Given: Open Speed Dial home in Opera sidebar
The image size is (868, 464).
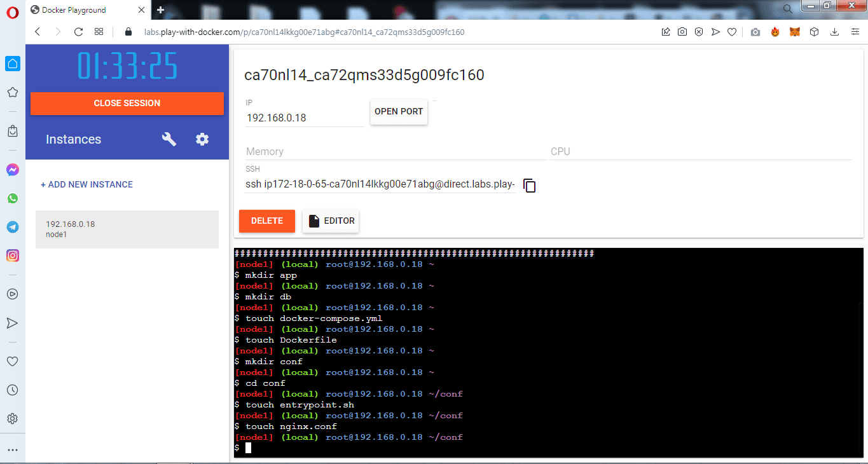Looking at the screenshot, I should (13, 64).
